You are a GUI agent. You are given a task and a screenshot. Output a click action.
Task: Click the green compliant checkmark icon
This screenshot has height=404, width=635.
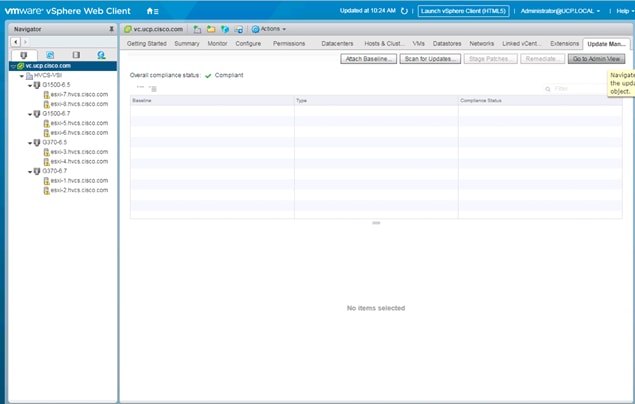208,76
